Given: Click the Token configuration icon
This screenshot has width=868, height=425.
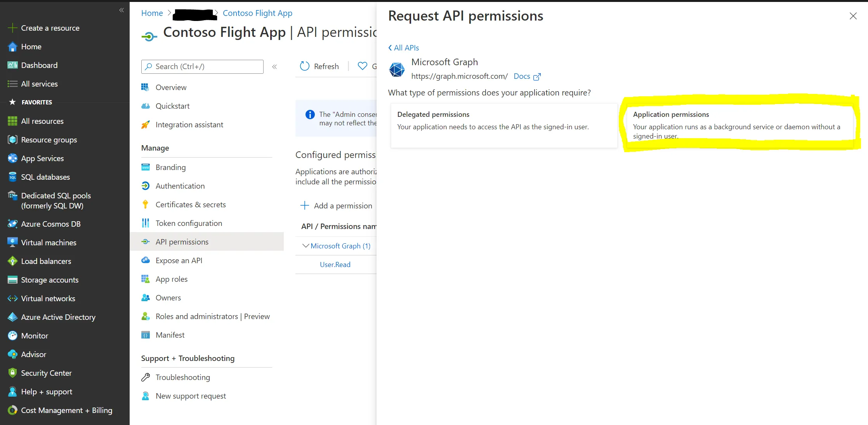Looking at the screenshot, I should (146, 223).
